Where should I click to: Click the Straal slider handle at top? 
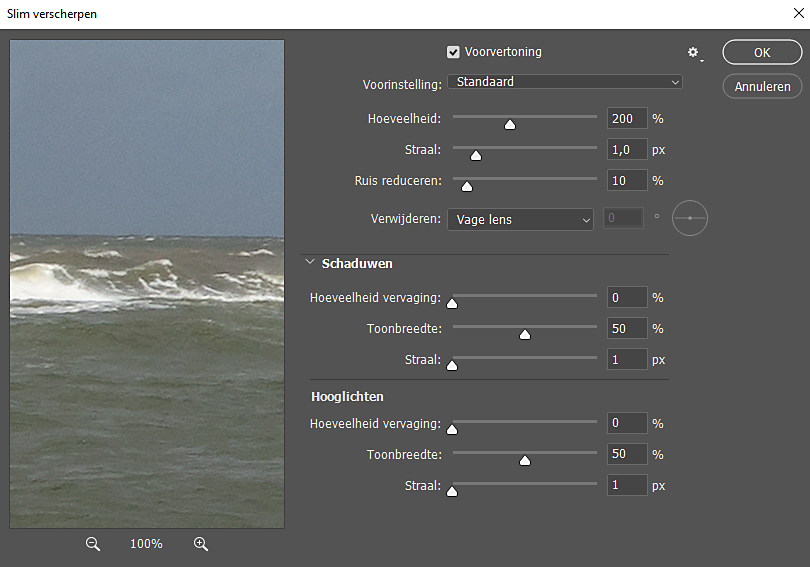pyautogui.click(x=476, y=155)
